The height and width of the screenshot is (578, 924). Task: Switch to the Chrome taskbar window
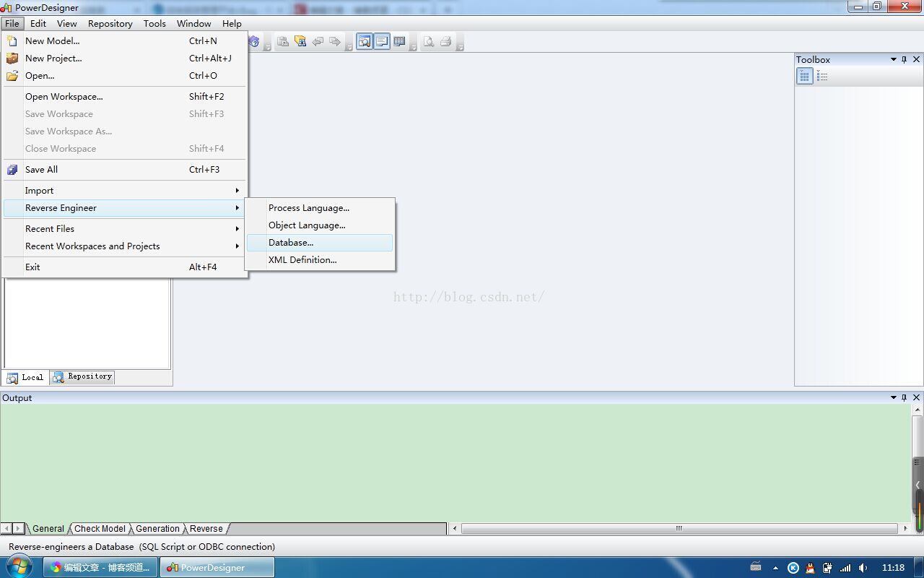[100, 567]
